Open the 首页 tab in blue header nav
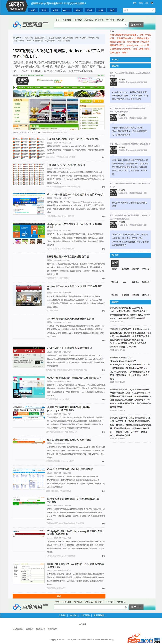162x644 pixels. (33, 10)
